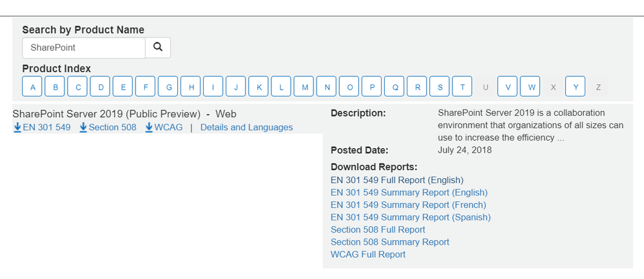The height and width of the screenshot is (279, 644).
Task: Open EN 301 549 Full Report (English)
Action: (396, 180)
